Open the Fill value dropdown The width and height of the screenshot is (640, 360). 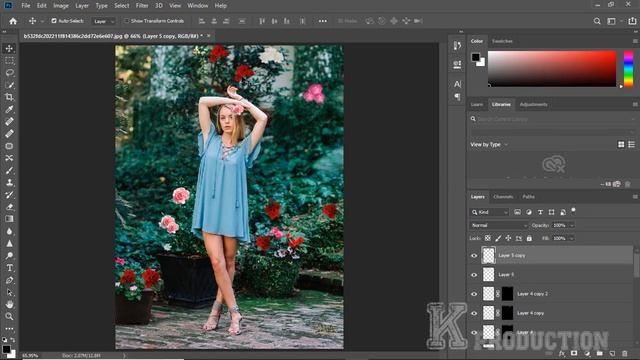(571, 238)
